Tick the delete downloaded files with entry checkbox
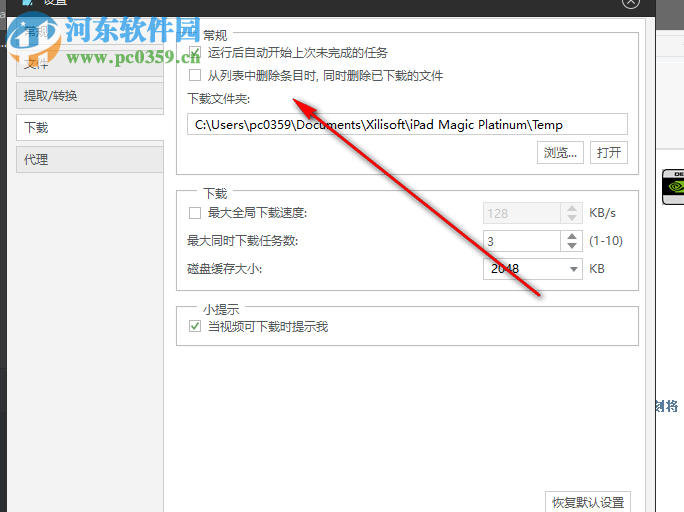This screenshot has width=684, height=512. [x=195, y=75]
